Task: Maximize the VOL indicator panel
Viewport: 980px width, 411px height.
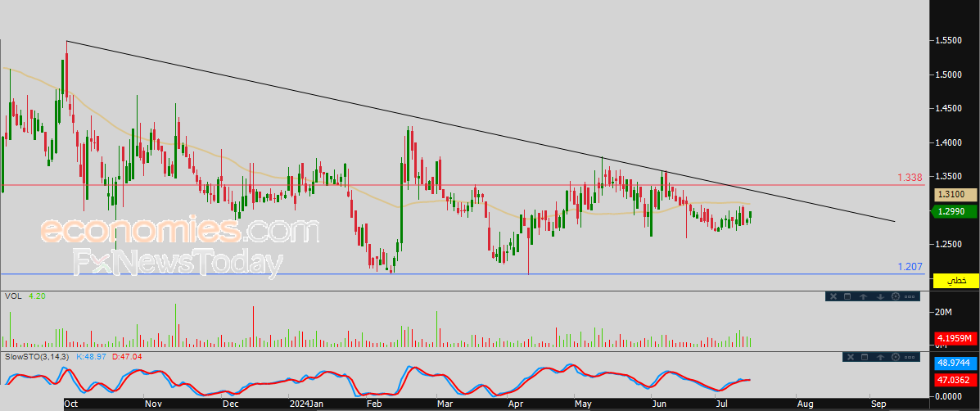Action: point(847,296)
